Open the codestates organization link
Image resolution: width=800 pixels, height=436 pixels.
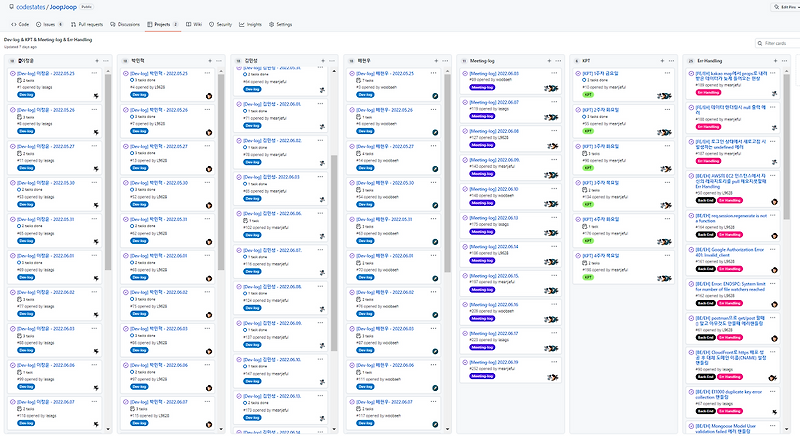[x=31, y=7]
